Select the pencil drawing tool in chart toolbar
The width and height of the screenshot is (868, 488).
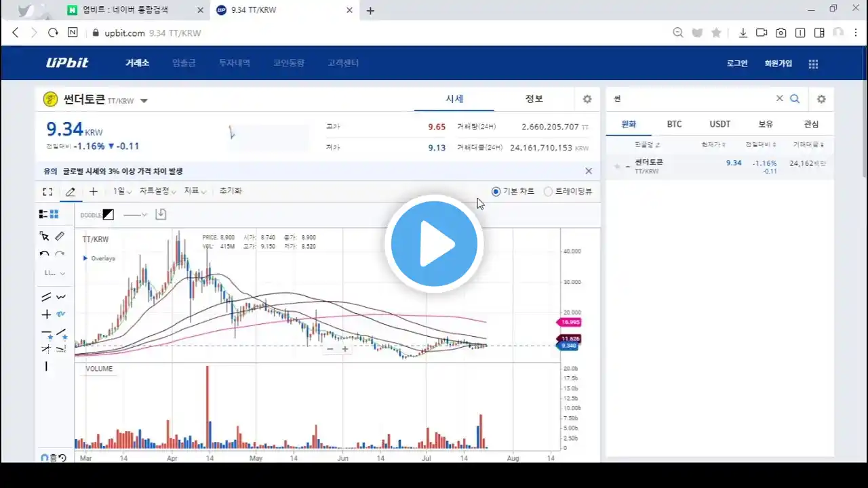70,192
